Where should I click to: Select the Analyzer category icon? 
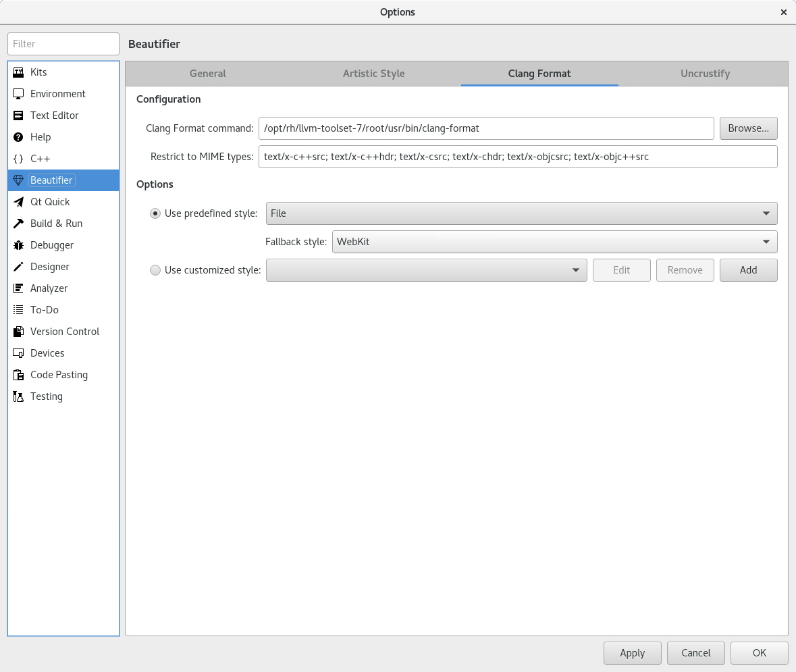point(18,288)
